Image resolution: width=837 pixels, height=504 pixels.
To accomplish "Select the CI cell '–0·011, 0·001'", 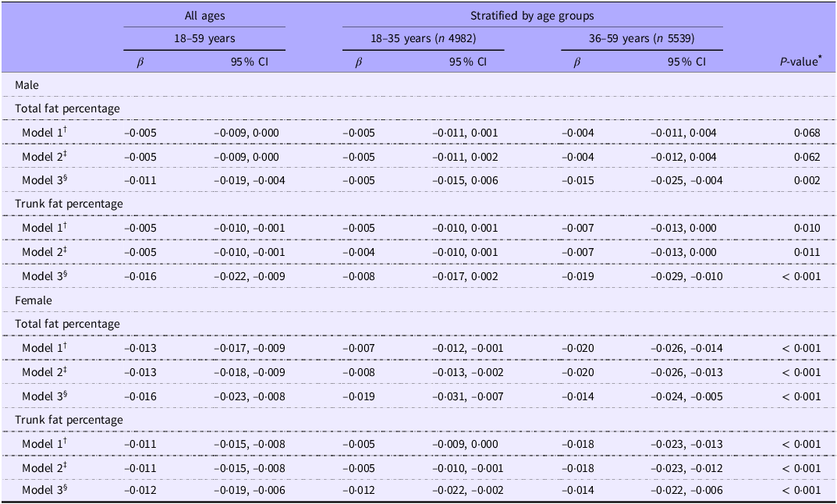I will [465, 133].
